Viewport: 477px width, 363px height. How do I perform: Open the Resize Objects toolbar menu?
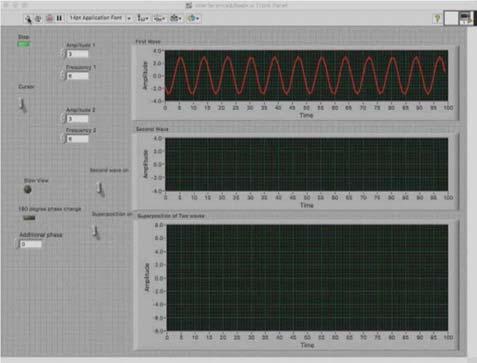click(x=176, y=18)
